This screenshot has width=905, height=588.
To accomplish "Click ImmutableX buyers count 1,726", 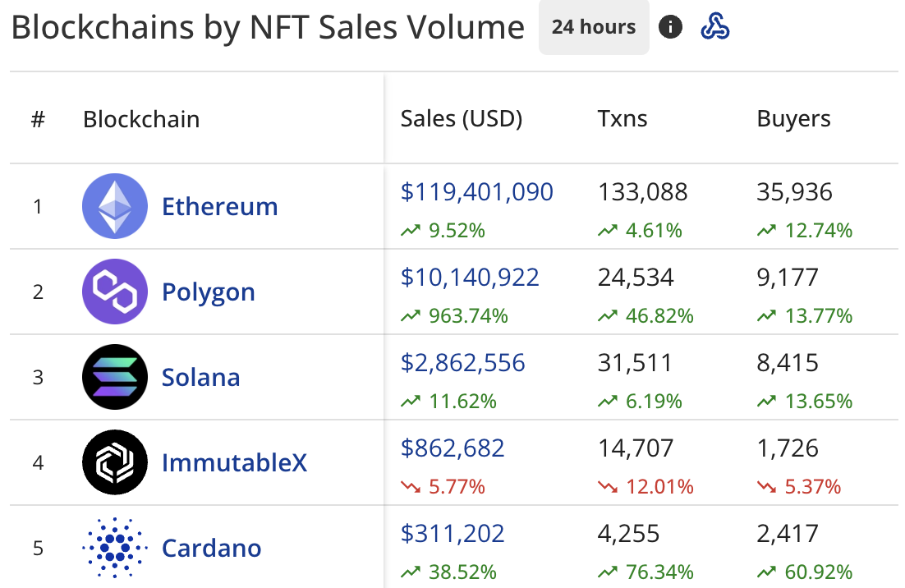I will point(788,448).
